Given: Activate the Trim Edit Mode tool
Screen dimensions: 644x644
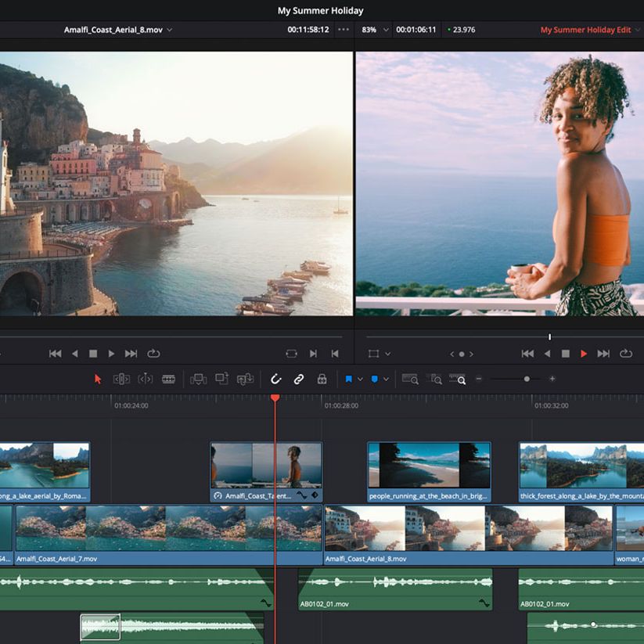Looking at the screenshot, I should point(121,379).
